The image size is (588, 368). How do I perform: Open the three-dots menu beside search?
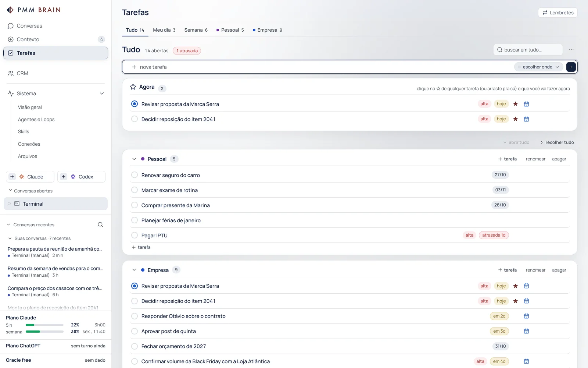tap(571, 50)
